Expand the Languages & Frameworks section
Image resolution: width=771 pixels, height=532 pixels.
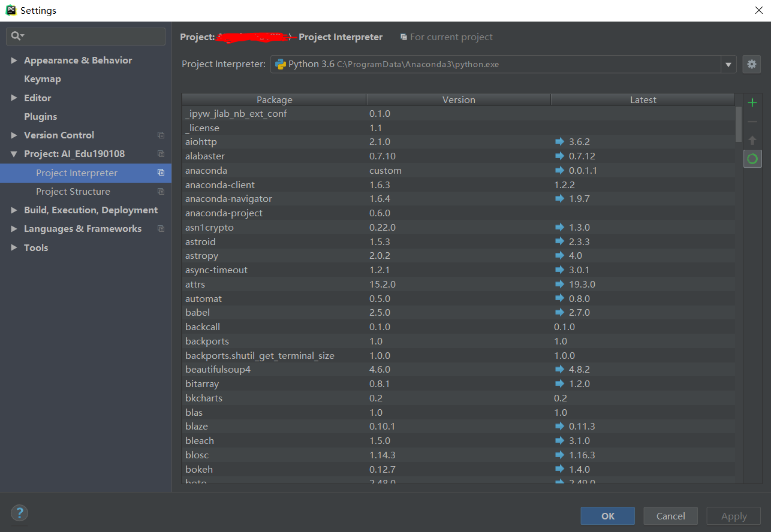(14, 228)
